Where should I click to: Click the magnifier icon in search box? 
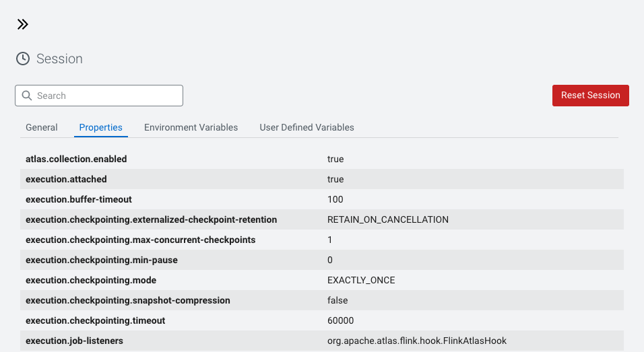pos(27,96)
